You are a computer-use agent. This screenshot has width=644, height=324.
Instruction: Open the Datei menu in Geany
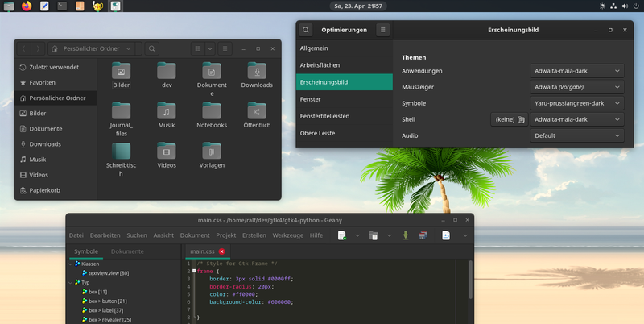(x=76, y=235)
